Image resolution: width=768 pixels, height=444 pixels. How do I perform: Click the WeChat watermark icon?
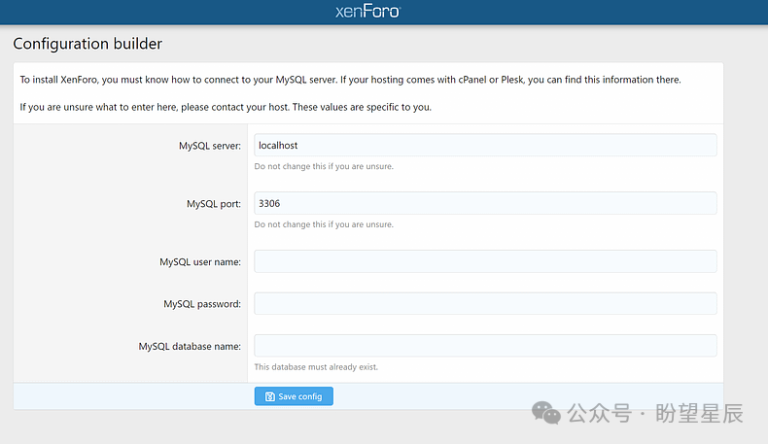(x=546, y=413)
